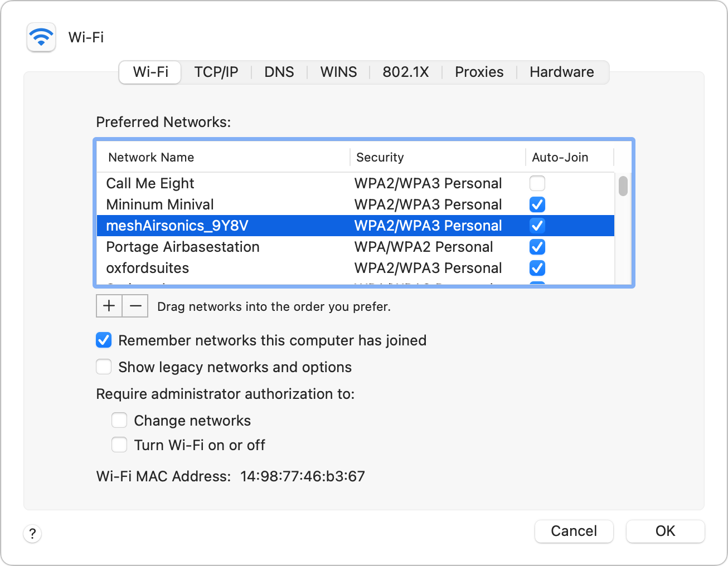Uncheck Auto-Join for meshAirsonics_9Y8V
This screenshot has width=728, height=566.
[537, 226]
